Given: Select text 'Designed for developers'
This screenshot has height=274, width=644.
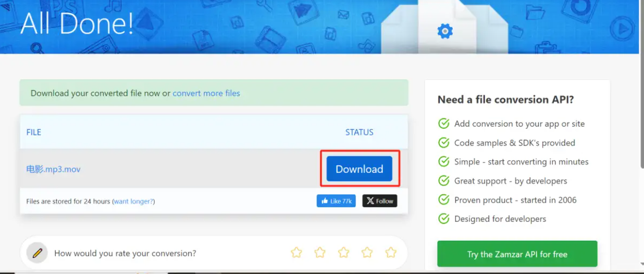Looking at the screenshot, I should point(500,219).
